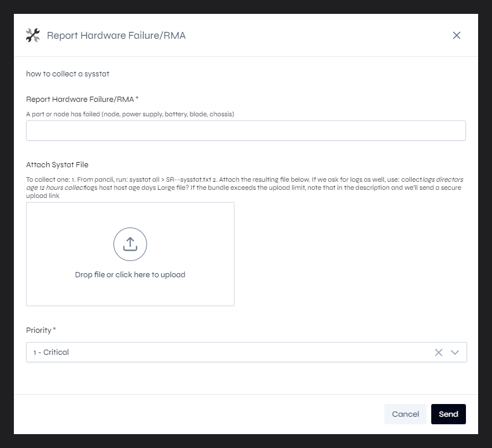Image resolution: width=492 pixels, height=448 pixels.
Task: Focus the Report Hardware Failure/RMA text input
Action: (x=246, y=130)
